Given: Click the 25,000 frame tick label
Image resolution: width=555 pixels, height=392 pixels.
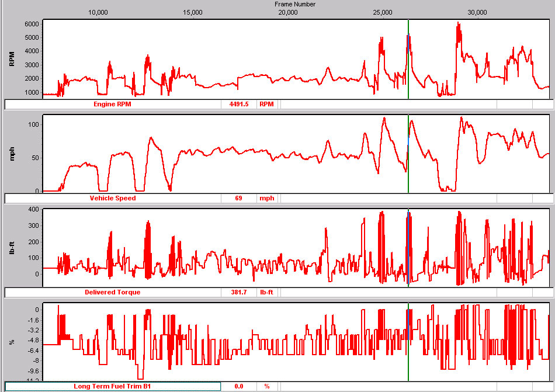Looking at the screenshot, I should [383, 12].
